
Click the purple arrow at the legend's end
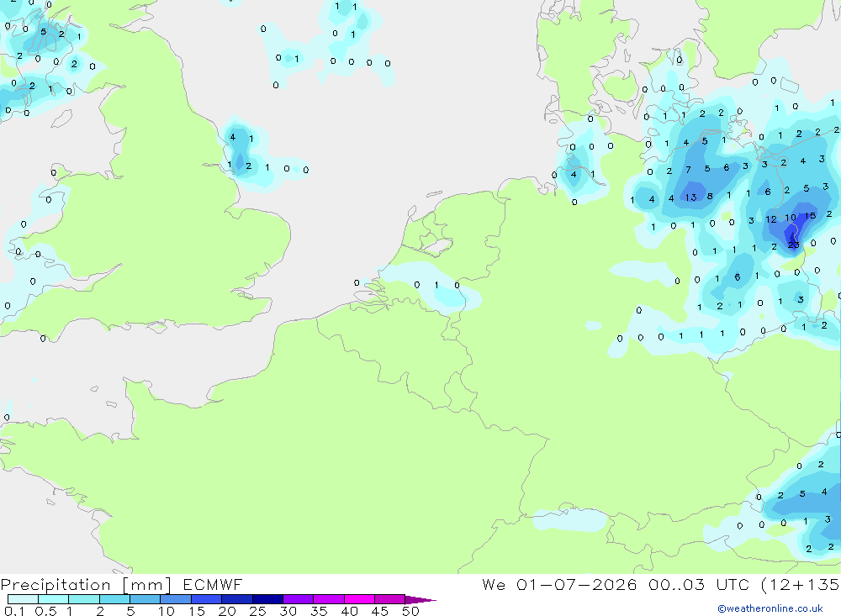[420, 600]
